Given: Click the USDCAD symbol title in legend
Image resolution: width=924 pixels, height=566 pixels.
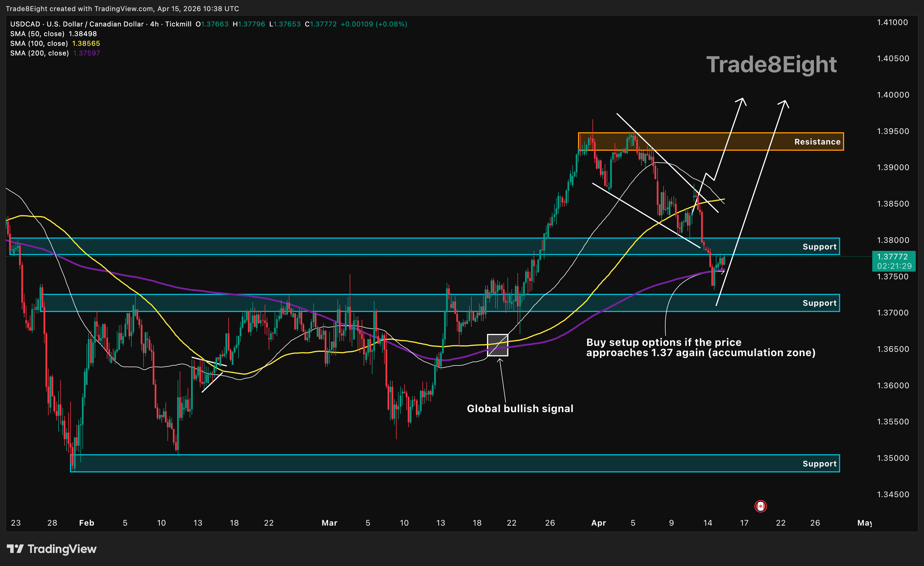Looking at the screenshot, I should 101,24.
